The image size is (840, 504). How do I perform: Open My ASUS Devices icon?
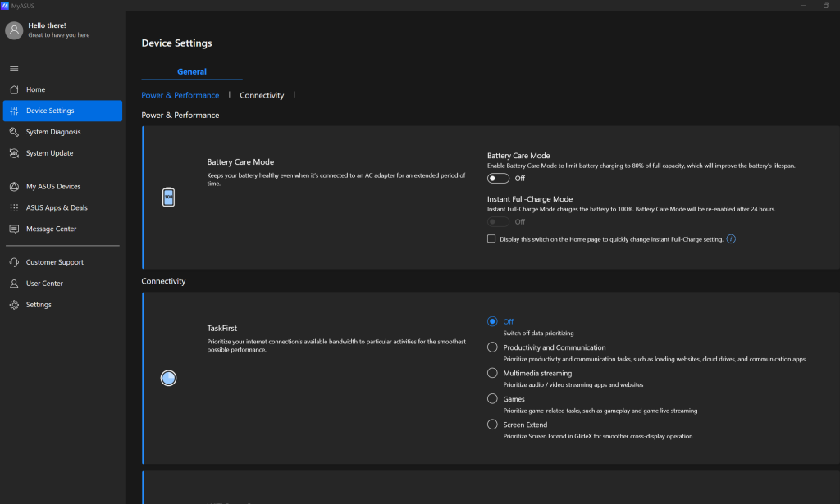pyautogui.click(x=14, y=187)
